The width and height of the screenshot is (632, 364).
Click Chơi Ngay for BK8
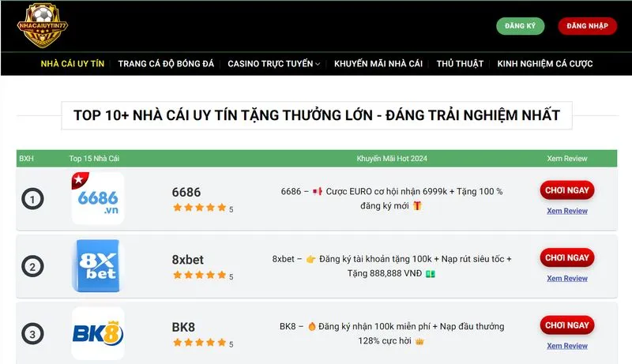click(x=567, y=325)
